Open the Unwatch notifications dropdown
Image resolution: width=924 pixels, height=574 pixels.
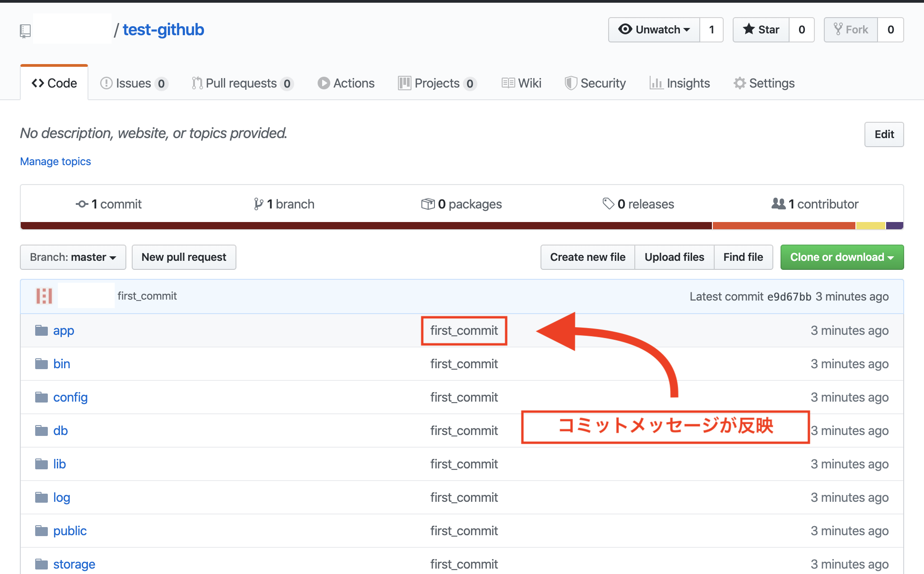[654, 30]
